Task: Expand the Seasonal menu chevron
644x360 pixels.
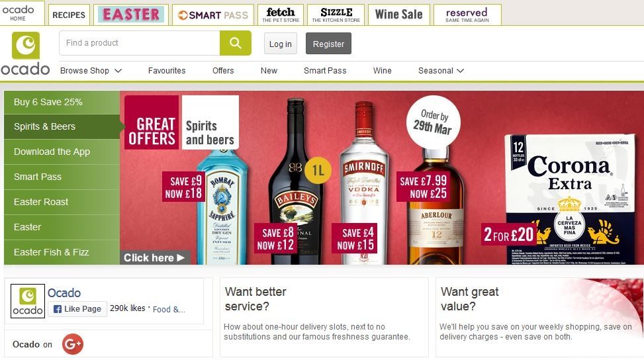Action: (461, 71)
